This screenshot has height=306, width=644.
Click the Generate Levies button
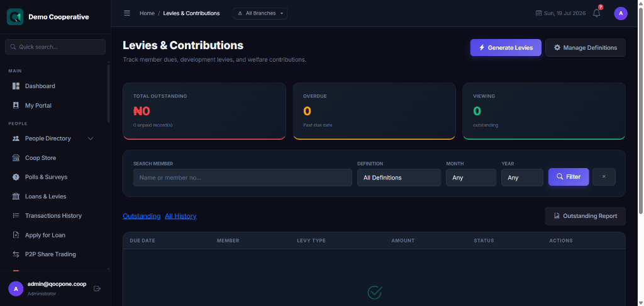point(506,48)
